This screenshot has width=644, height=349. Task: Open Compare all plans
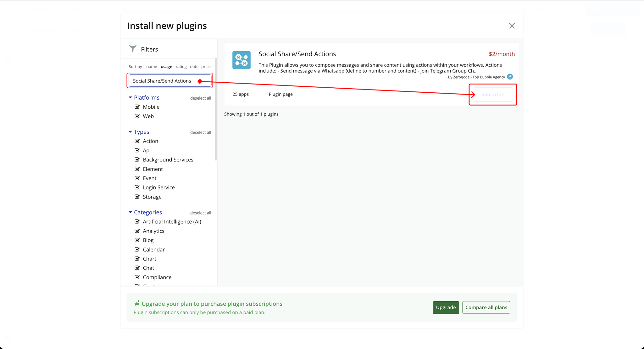tap(486, 307)
